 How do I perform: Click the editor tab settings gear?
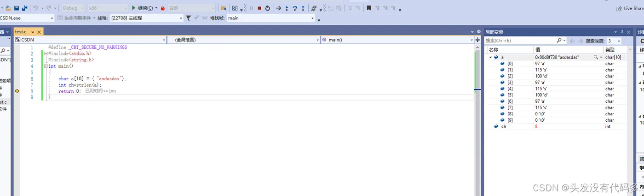478,32
